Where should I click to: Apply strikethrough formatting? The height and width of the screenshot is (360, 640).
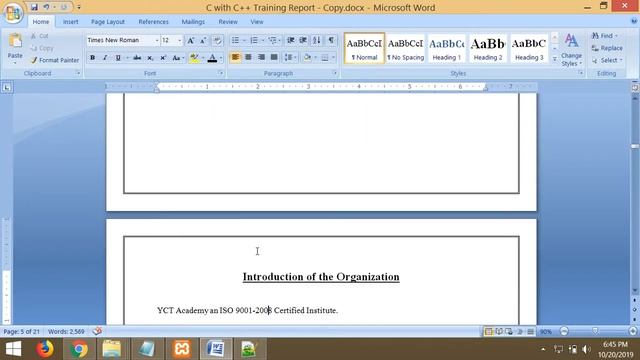[137, 58]
